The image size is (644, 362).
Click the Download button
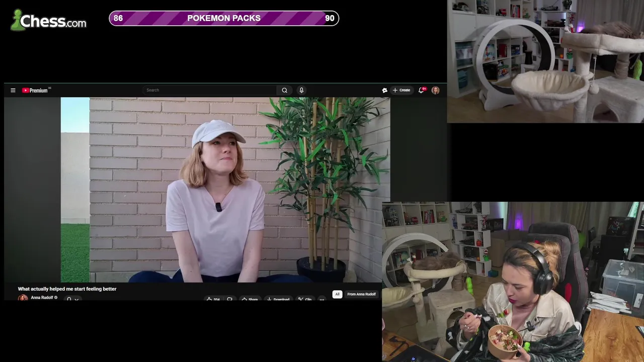click(278, 299)
